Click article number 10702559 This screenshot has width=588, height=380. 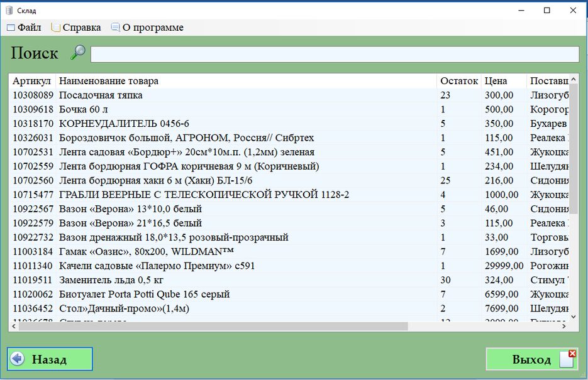(33, 166)
